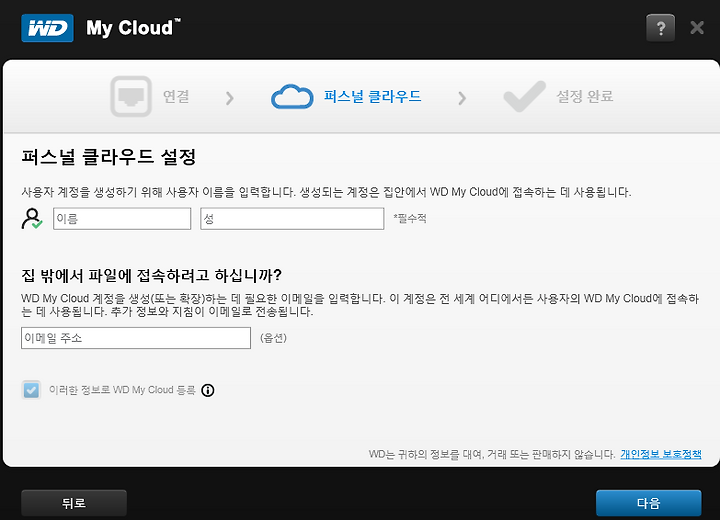Click the My Cloud title text
The height and width of the screenshot is (520, 720).
coord(133,28)
